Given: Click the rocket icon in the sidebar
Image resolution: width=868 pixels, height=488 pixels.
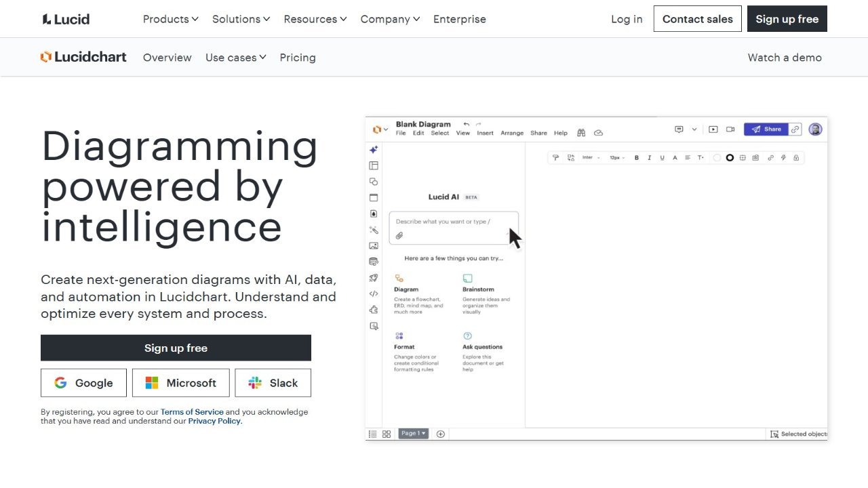Looking at the screenshot, I should tap(374, 278).
